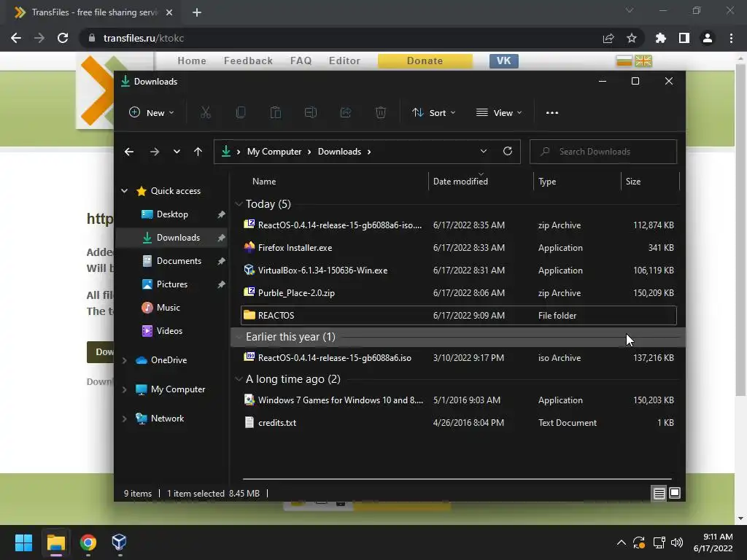
Task: Go to TransFiles Home page
Action: [x=192, y=61]
